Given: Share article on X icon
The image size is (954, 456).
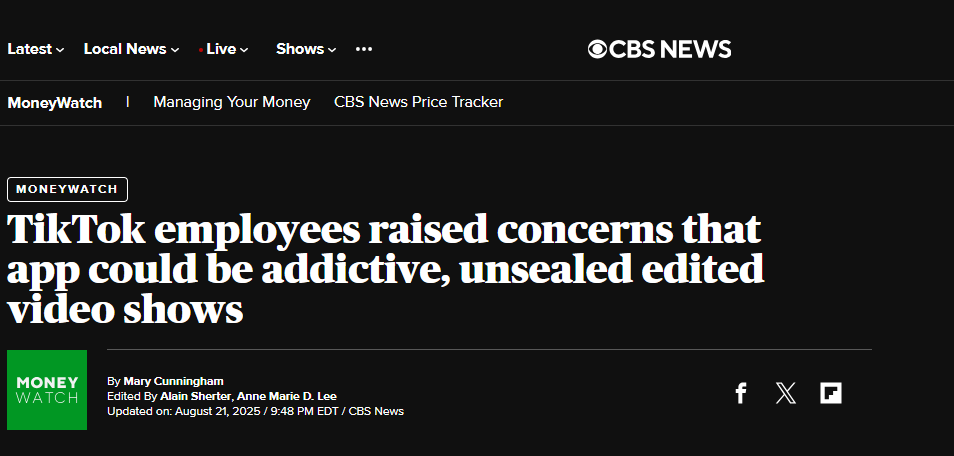Looking at the screenshot, I should (x=785, y=393).
